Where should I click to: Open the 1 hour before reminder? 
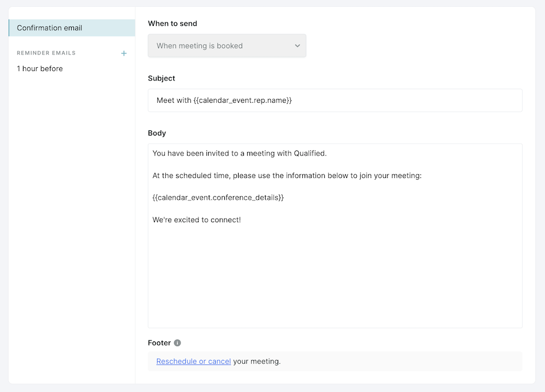[40, 68]
